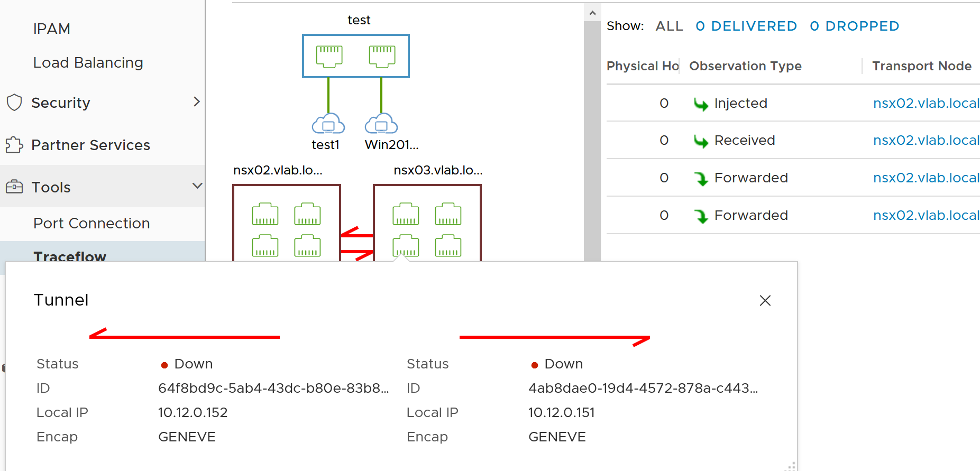Click the test logical switch label
This screenshot has height=471, width=980.
(359, 20)
